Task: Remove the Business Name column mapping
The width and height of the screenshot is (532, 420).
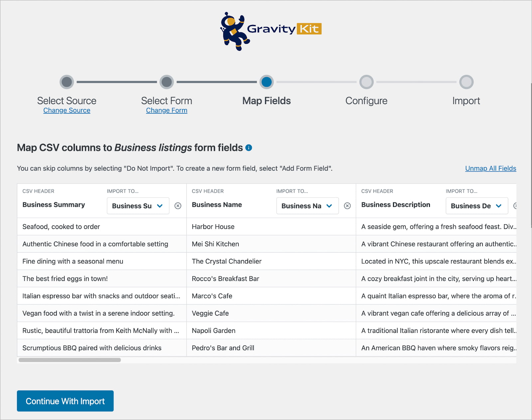Action: point(347,206)
